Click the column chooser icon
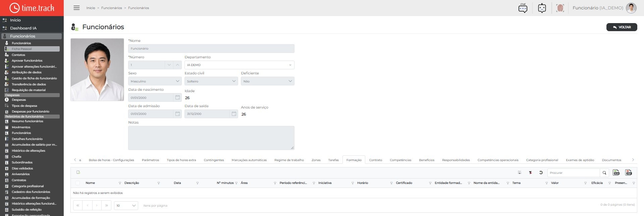Screen dimensions: 644x216 click(520, 172)
